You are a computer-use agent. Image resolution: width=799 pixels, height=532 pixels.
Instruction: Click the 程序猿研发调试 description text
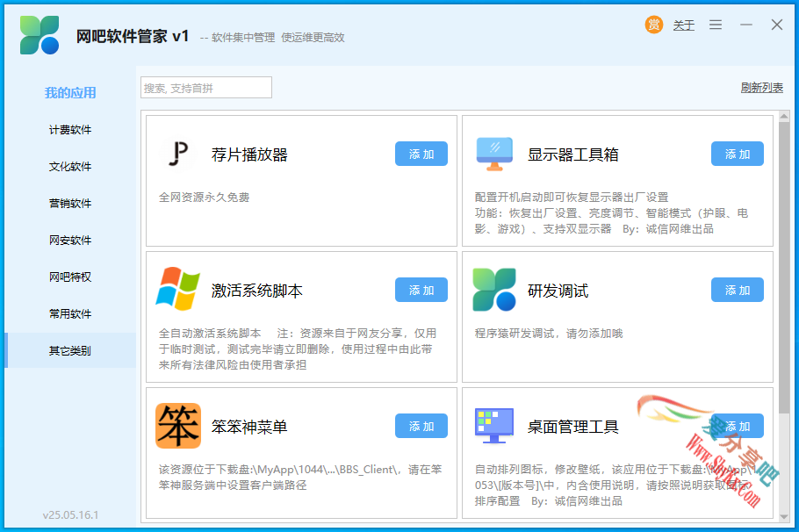550,334
